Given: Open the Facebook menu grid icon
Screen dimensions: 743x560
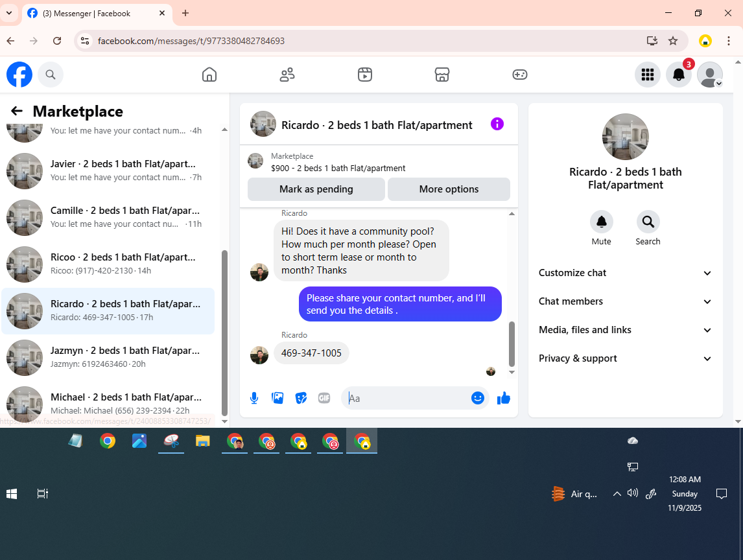Looking at the screenshot, I should [x=647, y=75].
